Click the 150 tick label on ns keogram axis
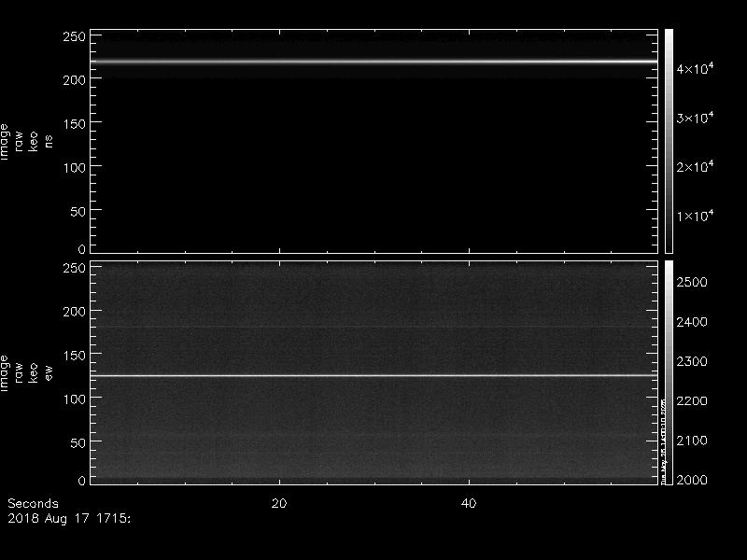The height and width of the screenshot is (560, 747). click(x=75, y=124)
